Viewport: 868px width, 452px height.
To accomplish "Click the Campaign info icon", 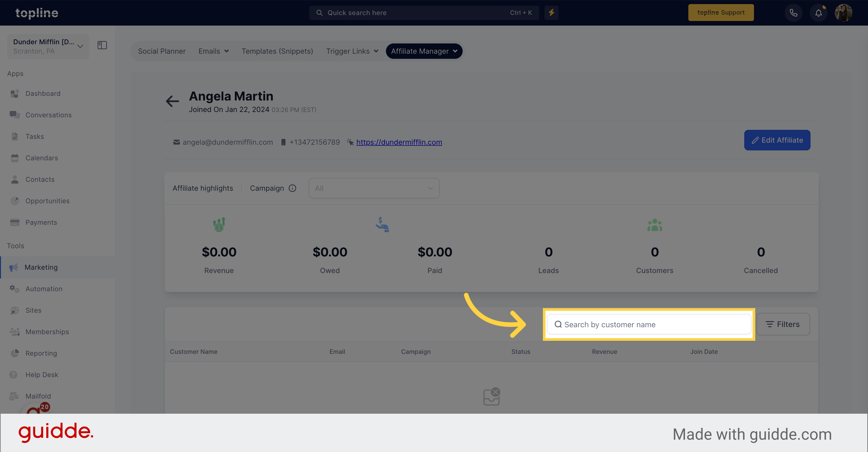I will coord(292,188).
